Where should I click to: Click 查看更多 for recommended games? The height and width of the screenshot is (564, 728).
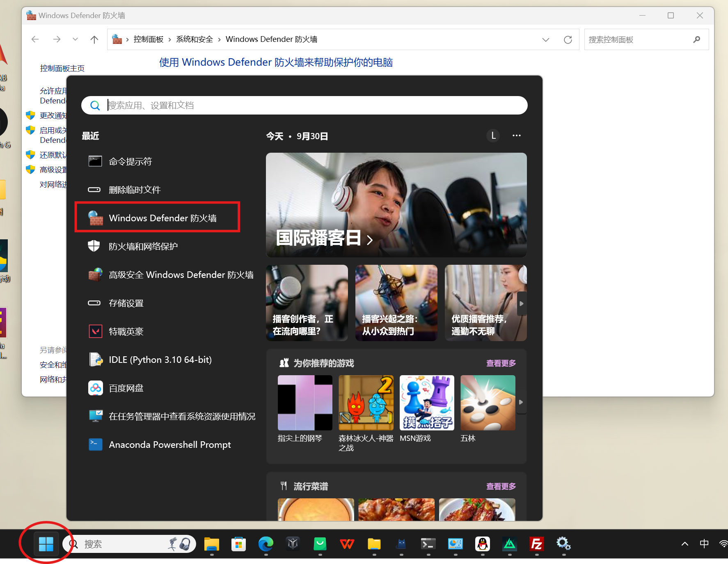[x=501, y=363]
